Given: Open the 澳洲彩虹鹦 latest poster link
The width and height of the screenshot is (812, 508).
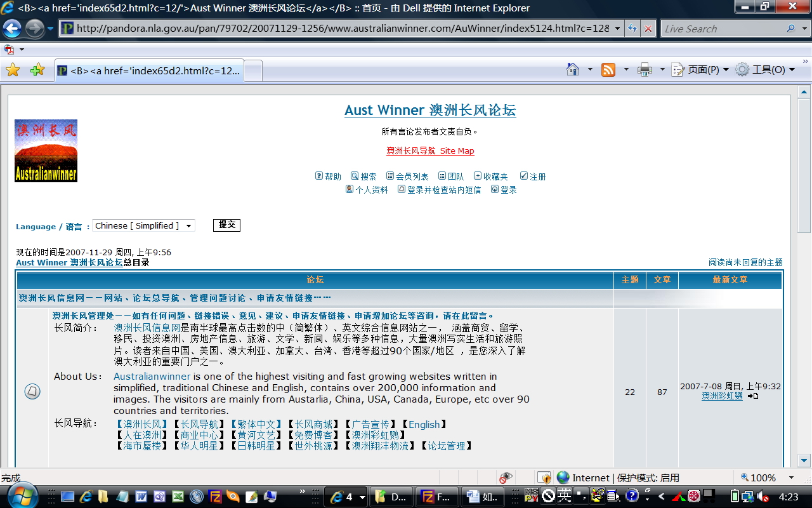Looking at the screenshot, I should 722,396.
